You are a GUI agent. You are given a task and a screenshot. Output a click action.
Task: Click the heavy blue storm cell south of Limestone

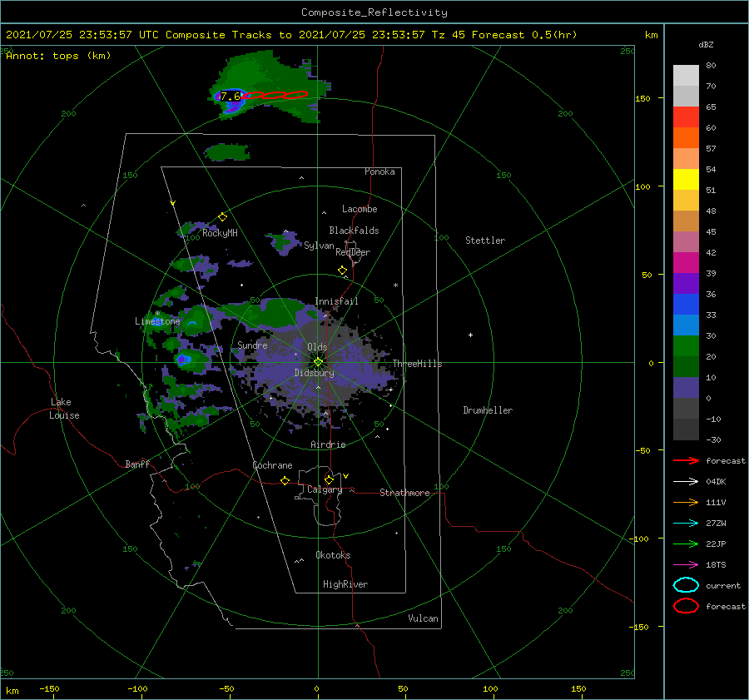(182, 359)
